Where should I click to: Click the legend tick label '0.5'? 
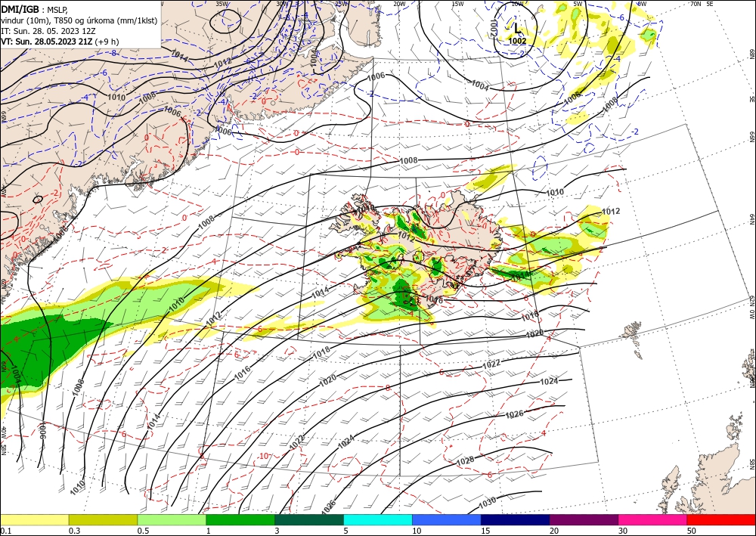[x=143, y=531]
